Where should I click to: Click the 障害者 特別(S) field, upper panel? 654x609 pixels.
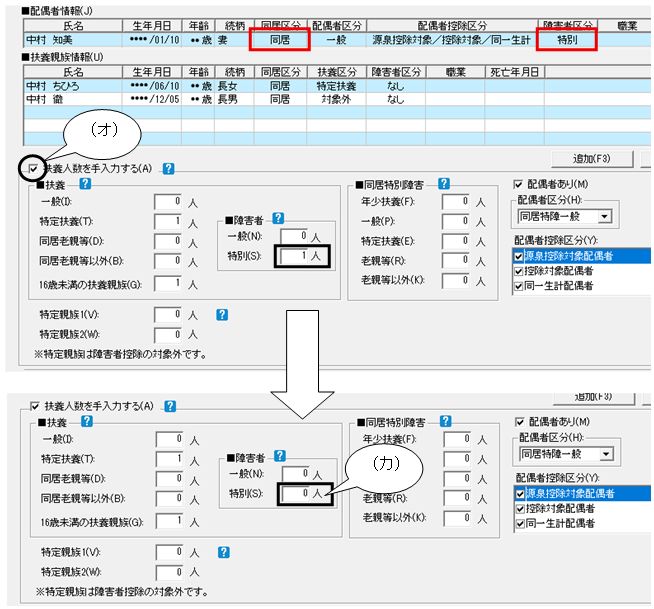pos(294,256)
